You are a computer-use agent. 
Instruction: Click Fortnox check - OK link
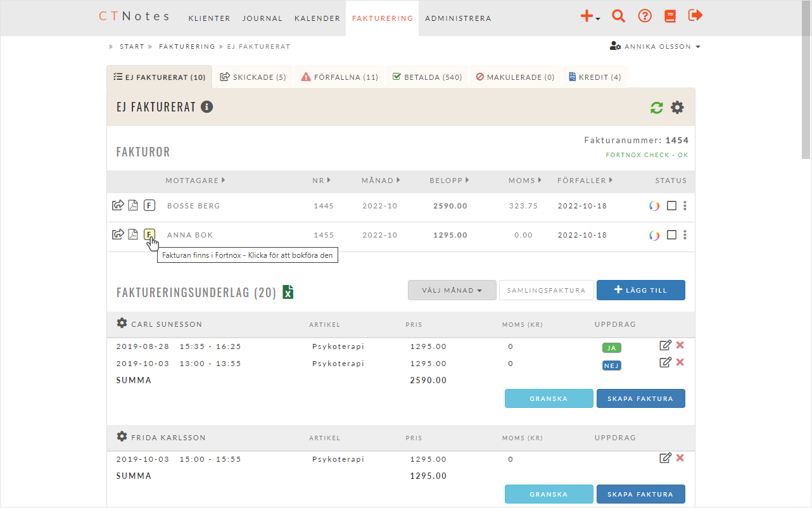(647, 155)
